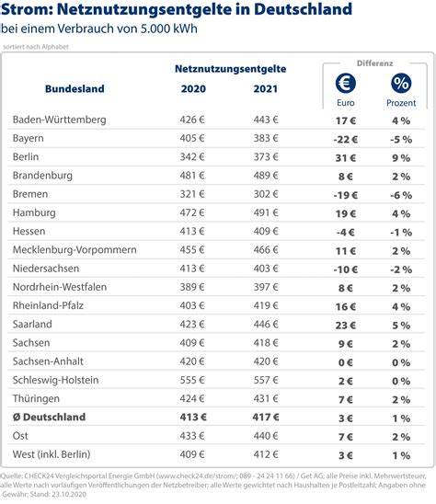Click the 2020 column header

193,88
